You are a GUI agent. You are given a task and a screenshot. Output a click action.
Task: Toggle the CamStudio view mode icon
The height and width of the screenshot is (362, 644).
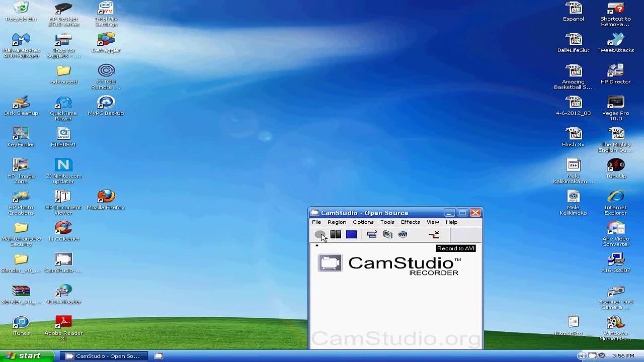372,234
